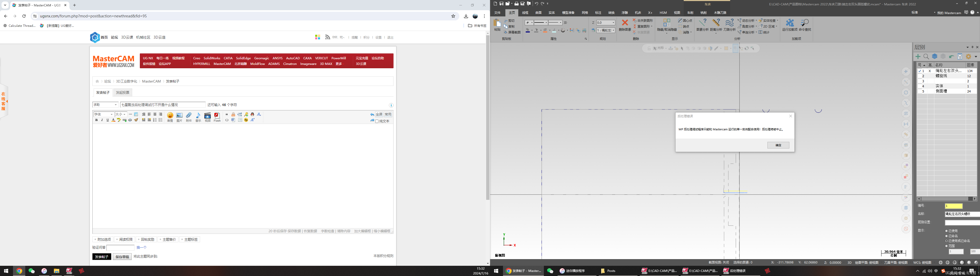Switch to 实体 ribbon tab

click(x=552, y=13)
